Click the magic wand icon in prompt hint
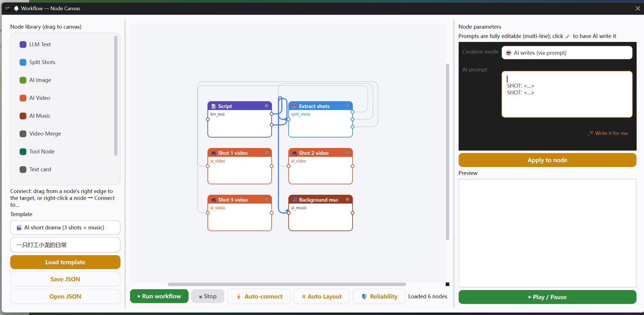644x315 pixels. [568, 36]
